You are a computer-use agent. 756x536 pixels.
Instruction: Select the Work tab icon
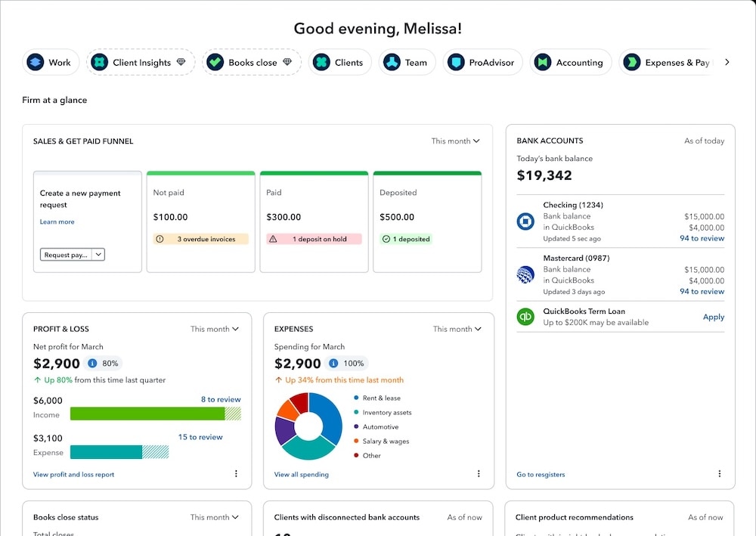(36, 62)
